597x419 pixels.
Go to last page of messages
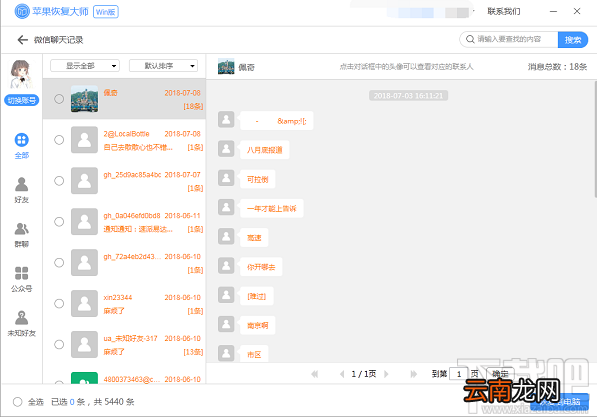pos(413,374)
